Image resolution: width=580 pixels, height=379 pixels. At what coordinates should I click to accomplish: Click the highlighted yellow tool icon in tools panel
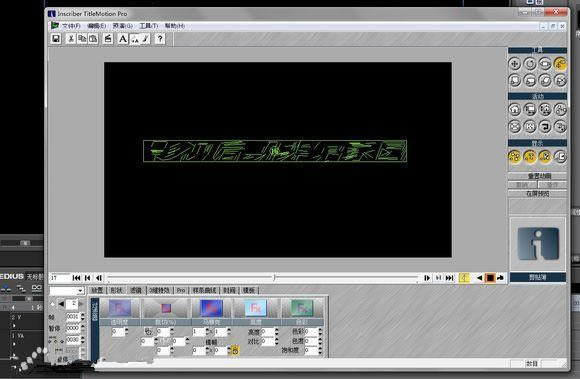[x=560, y=64]
